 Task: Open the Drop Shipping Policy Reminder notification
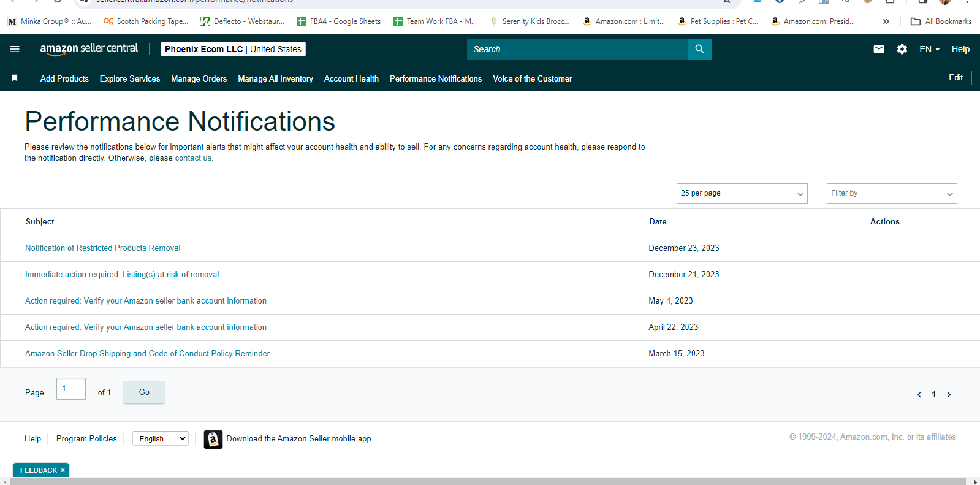coord(147,354)
